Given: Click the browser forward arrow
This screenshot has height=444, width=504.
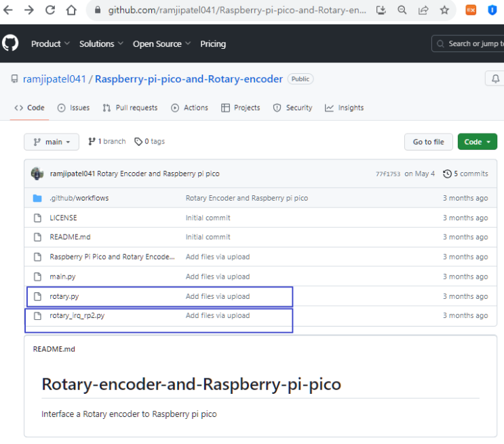Looking at the screenshot, I should pyautogui.click(x=29, y=10).
